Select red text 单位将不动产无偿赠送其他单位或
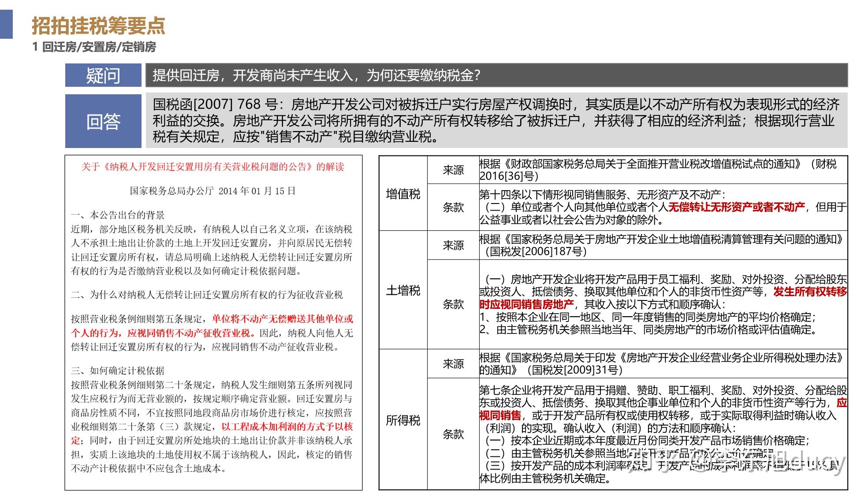The image size is (868, 500). click(x=283, y=319)
